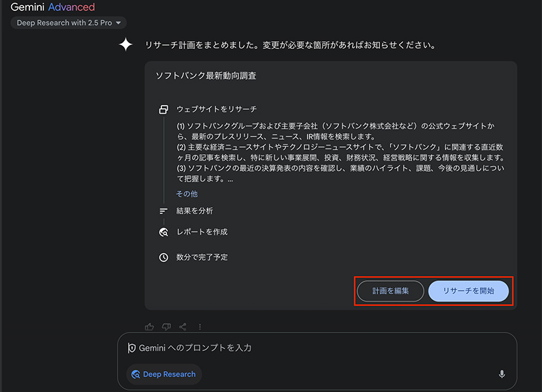Give the response a thumbs up

(150, 327)
